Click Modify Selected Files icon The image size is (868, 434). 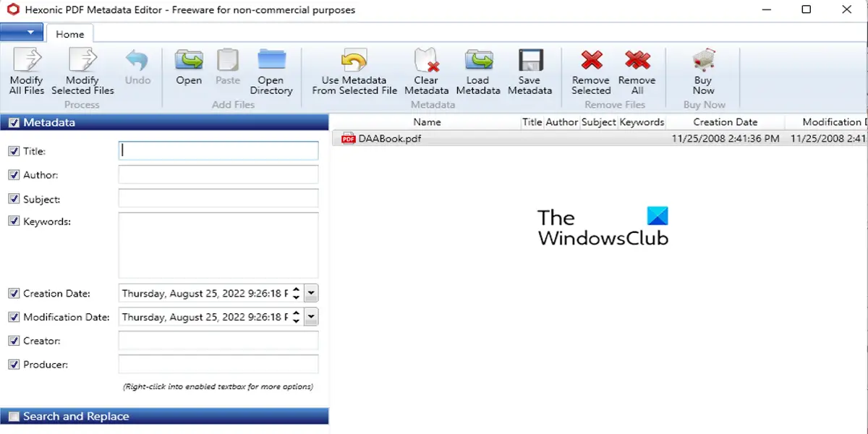82,60
